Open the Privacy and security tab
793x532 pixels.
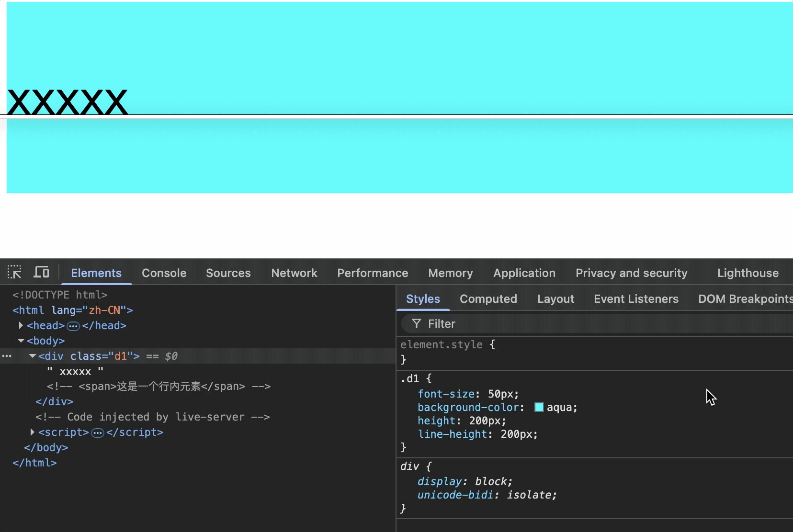point(632,273)
